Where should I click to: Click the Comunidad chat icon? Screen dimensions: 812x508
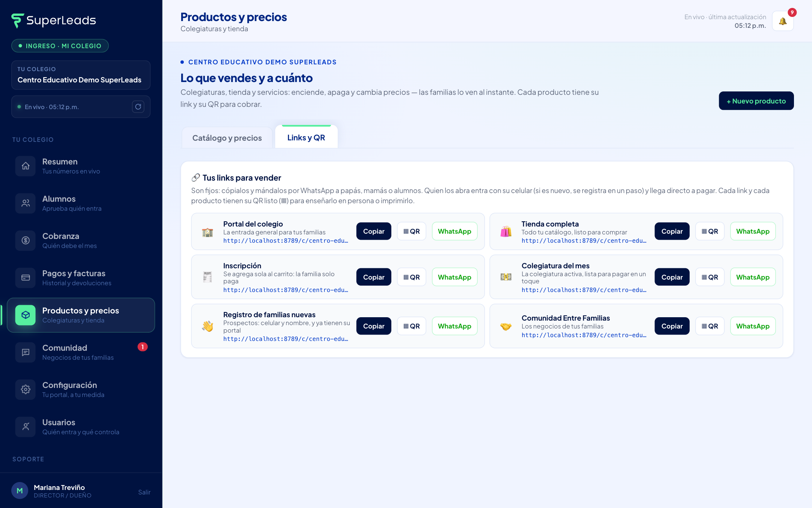point(26,352)
